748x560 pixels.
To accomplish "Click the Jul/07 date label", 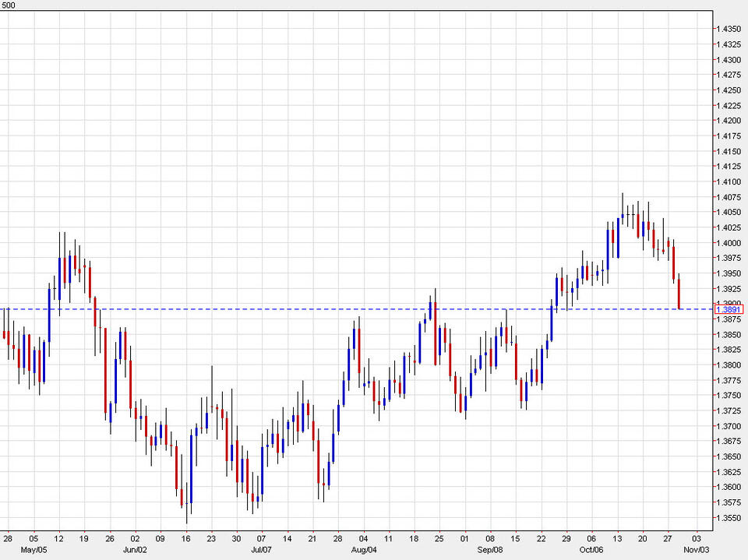I will tap(262, 548).
